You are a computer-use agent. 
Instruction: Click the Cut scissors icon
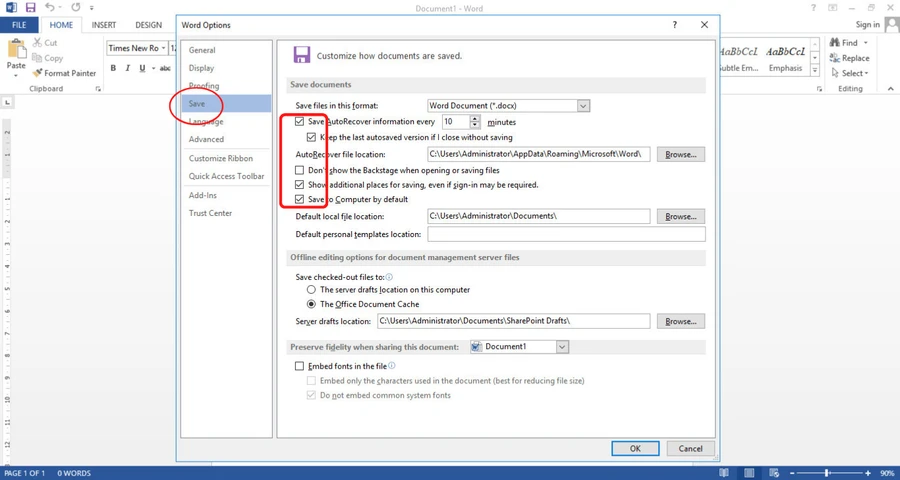tap(37, 42)
